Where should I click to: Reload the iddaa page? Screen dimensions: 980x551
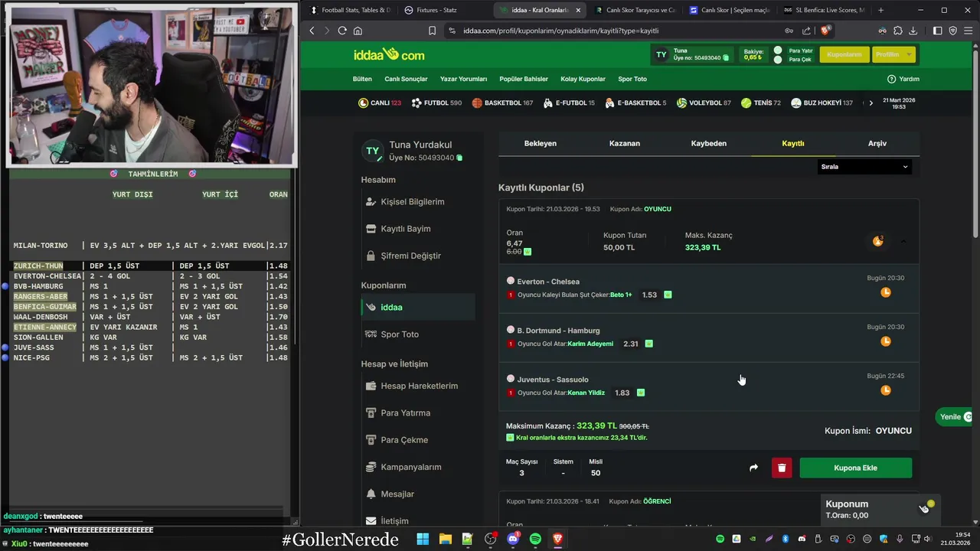(342, 31)
